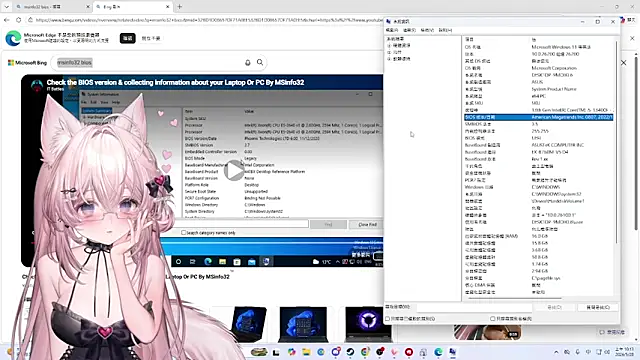Viewport: 640px width, 360px height.
Task: Toggle 'search category names only' checkbox
Action: [x=493, y=319]
